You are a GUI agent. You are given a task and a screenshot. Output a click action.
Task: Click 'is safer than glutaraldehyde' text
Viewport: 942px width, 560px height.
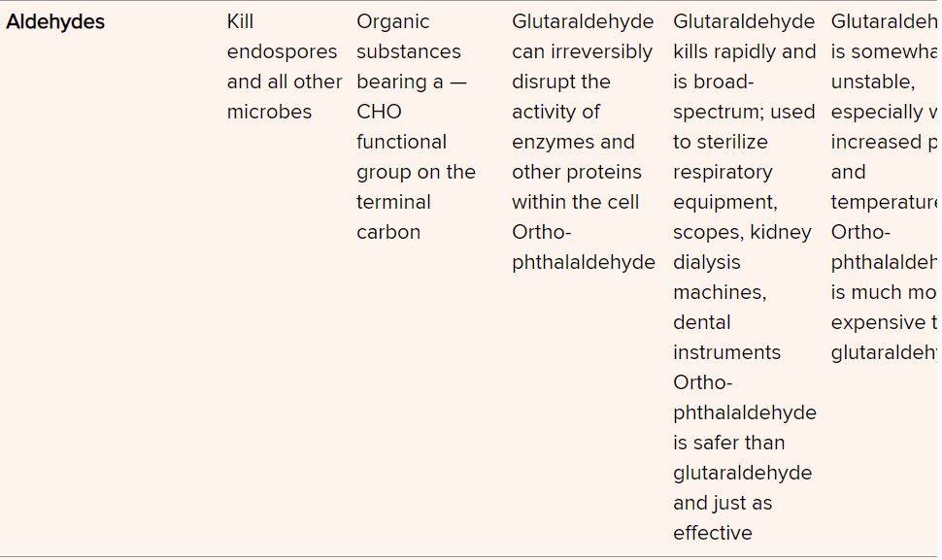[743, 457]
